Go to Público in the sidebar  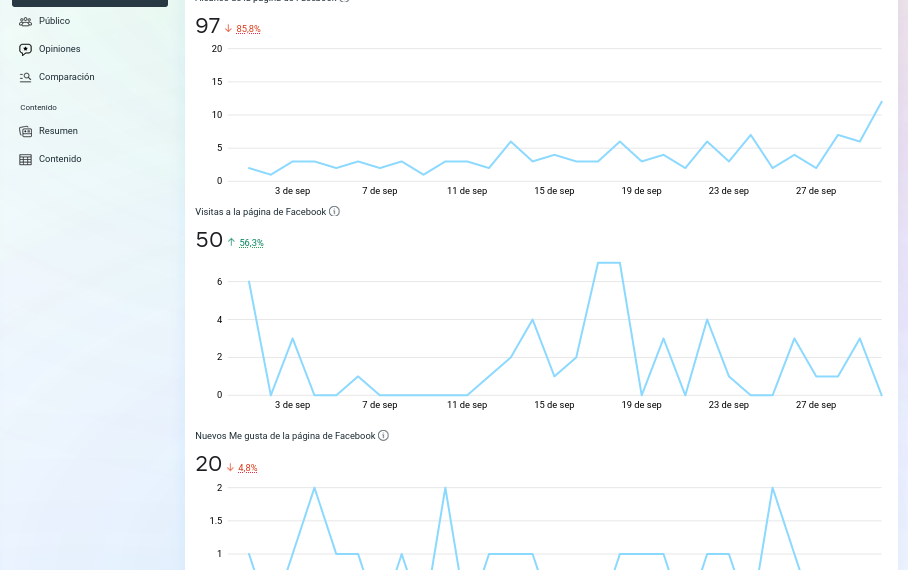[x=54, y=21]
